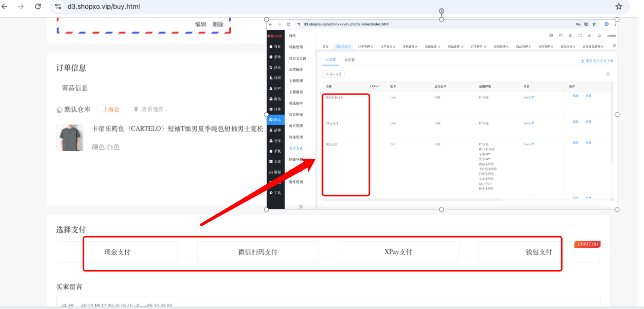Viewport: 644px width, 309px height.
Task: Open map pin icon beside 查看地图
Action: [136, 109]
